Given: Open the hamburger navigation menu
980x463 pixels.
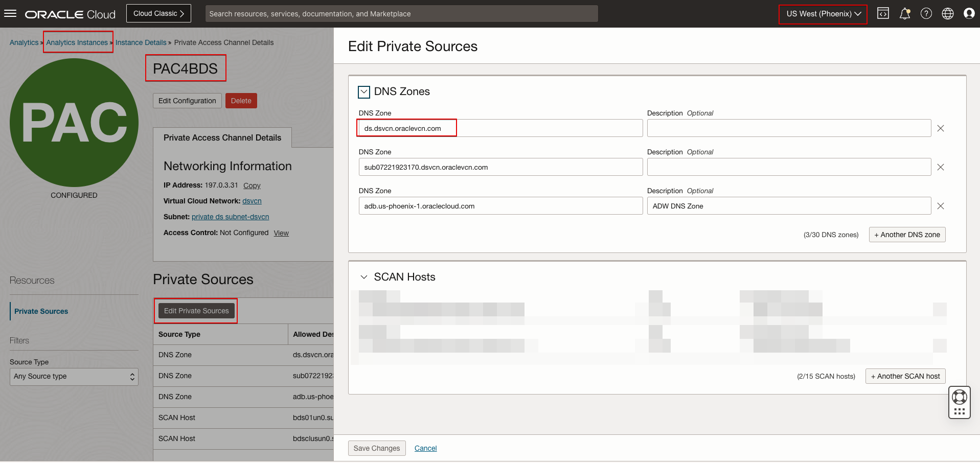Looking at the screenshot, I should 10,14.
